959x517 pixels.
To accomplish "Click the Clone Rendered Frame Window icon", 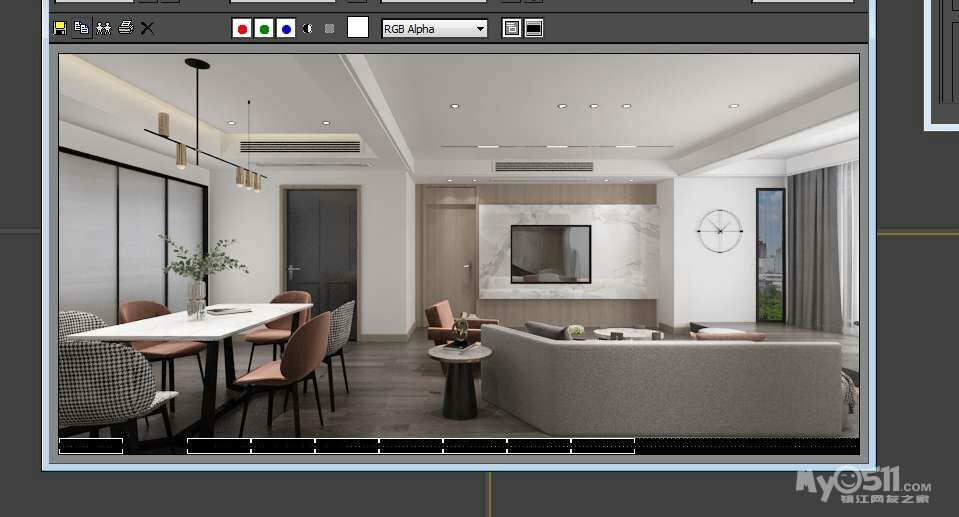I will click(x=103, y=28).
